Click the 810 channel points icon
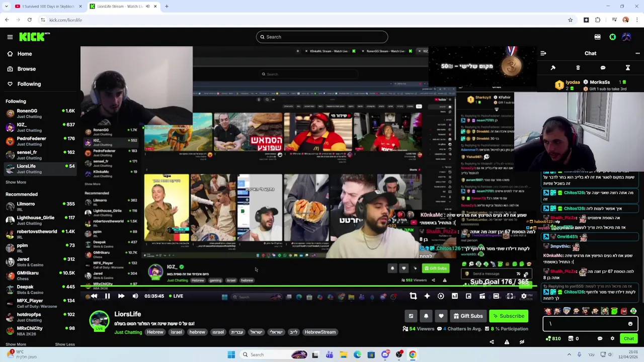 (553, 339)
